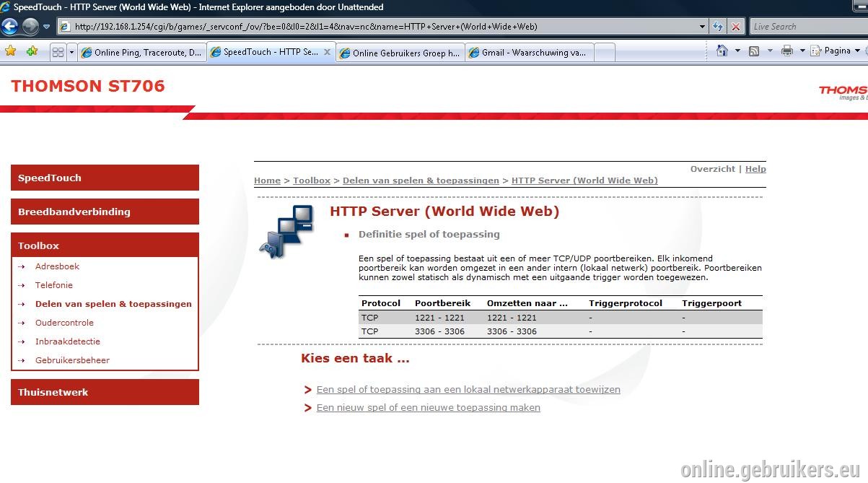The image size is (868, 483).
Task: Click the browser Forward arrow button
Action: coord(30,27)
